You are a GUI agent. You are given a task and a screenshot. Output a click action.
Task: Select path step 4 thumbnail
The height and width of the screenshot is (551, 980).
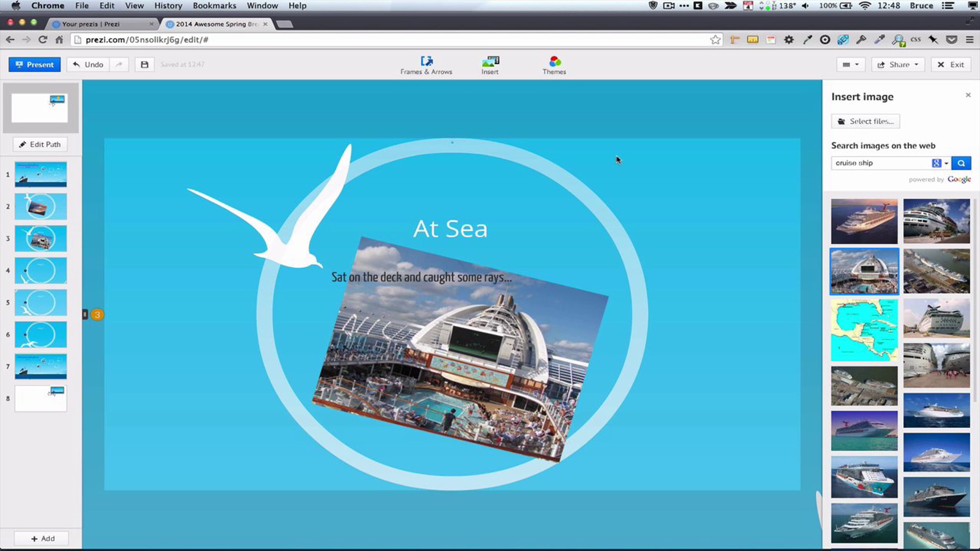point(40,270)
